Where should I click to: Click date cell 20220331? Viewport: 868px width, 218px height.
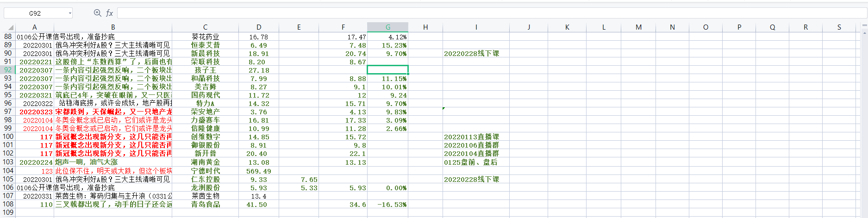coord(35,196)
